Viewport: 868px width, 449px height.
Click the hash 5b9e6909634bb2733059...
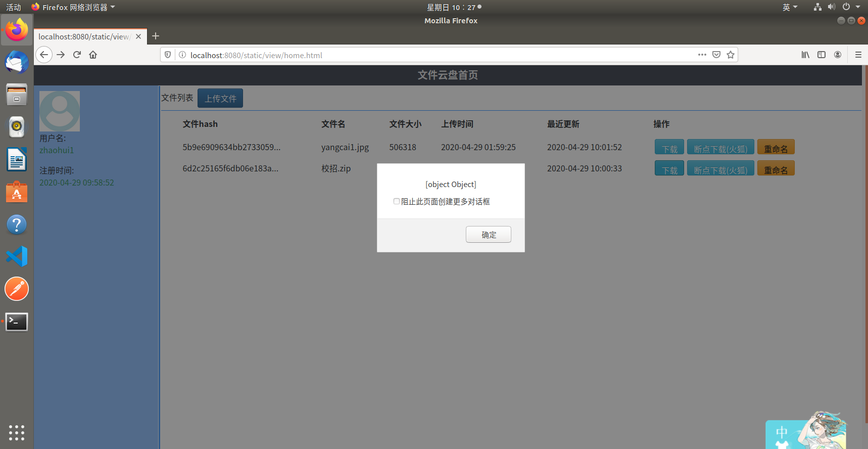point(231,147)
